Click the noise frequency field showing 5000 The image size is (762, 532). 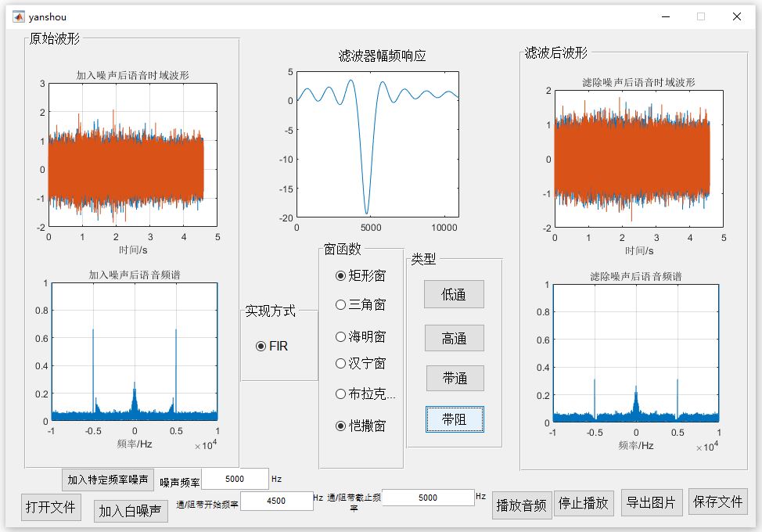235,478
